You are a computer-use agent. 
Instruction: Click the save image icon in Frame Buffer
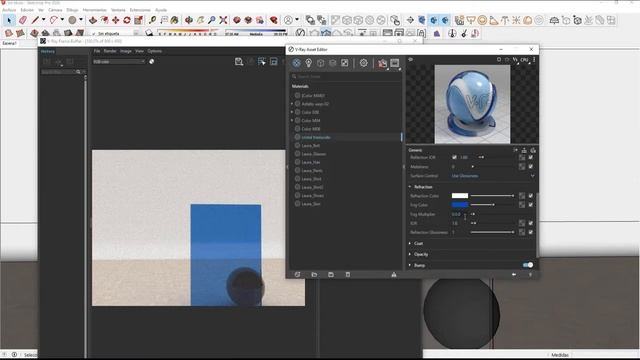point(239,62)
